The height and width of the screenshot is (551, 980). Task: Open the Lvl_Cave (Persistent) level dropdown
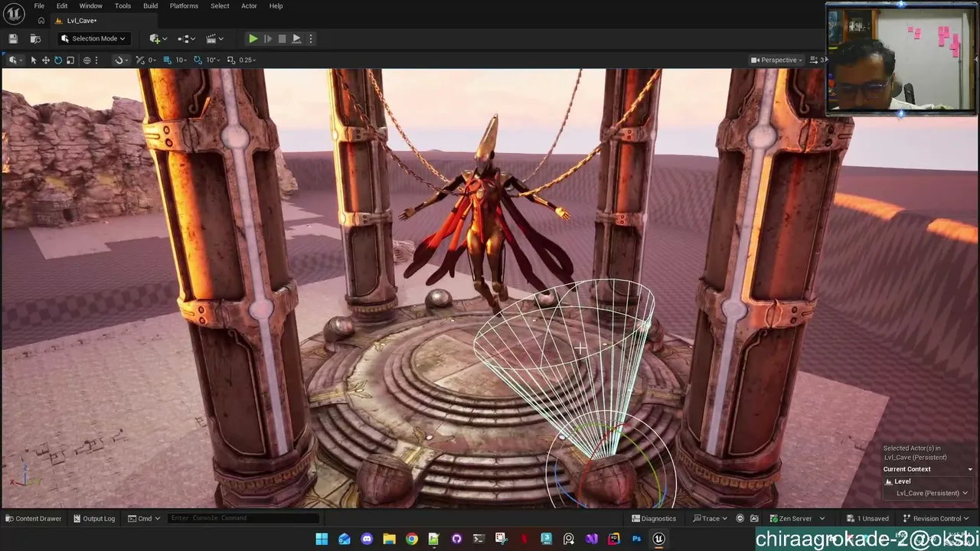coord(932,493)
